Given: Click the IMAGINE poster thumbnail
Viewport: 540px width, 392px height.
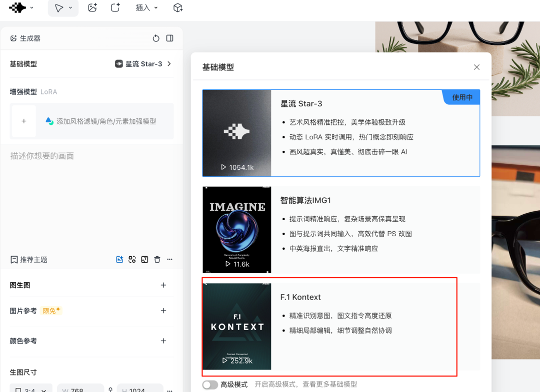Looking at the screenshot, I should click(237, 230).
